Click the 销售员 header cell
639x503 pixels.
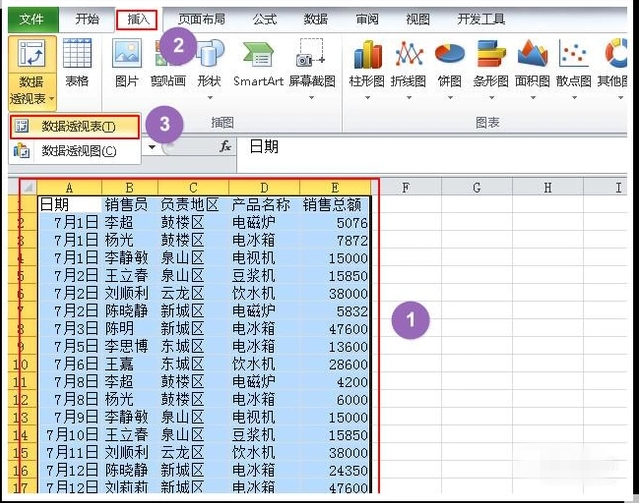click(x=130, y=205)
